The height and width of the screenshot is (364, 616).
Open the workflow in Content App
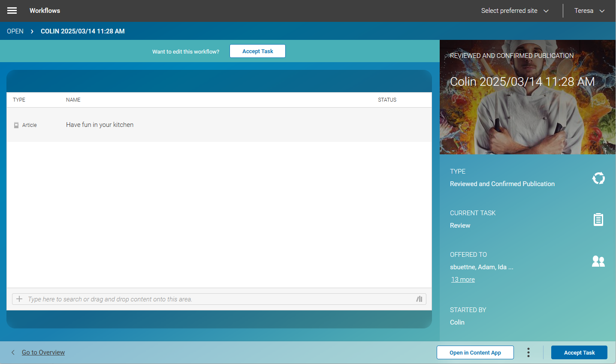(475, 352)
